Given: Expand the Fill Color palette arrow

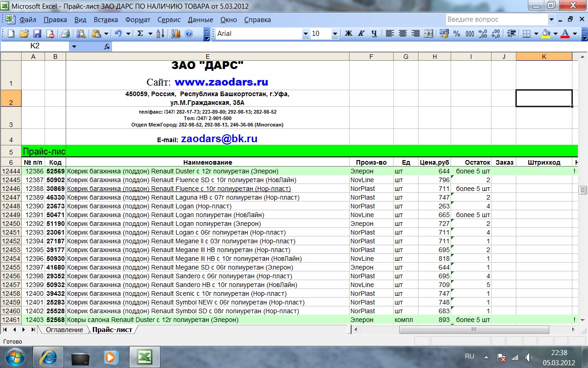Looking at the screenshot, I should (555, 34).
